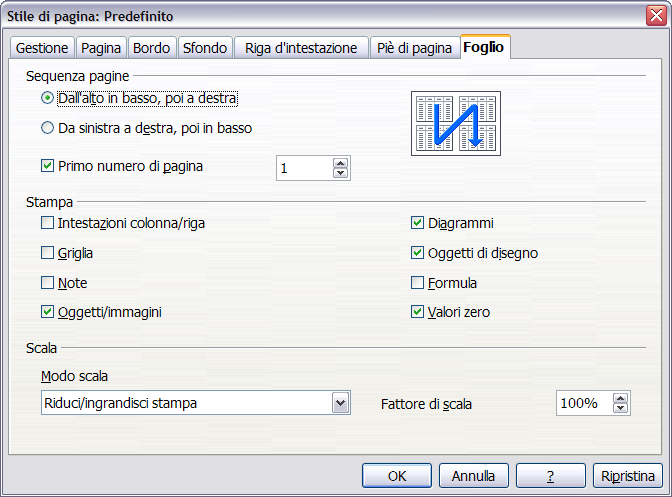Click the first page number field
The image size is (672, 497).
[x=304, y=168]
